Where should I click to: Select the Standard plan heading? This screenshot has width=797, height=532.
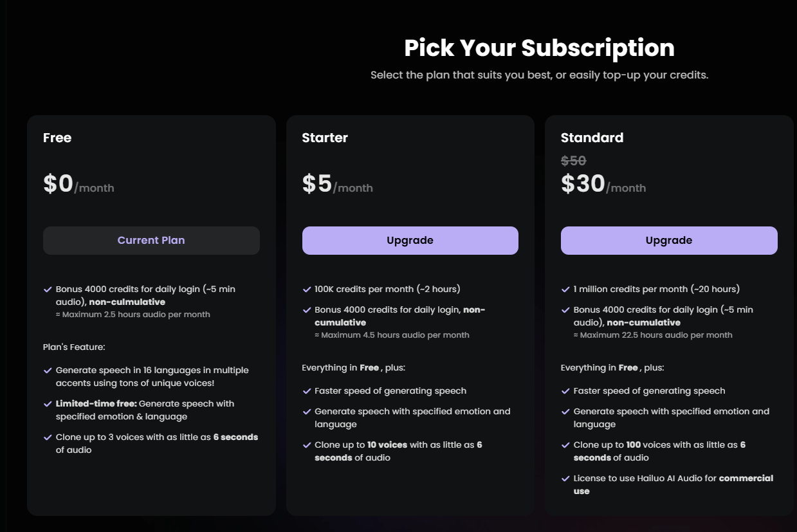pos(592,138)
